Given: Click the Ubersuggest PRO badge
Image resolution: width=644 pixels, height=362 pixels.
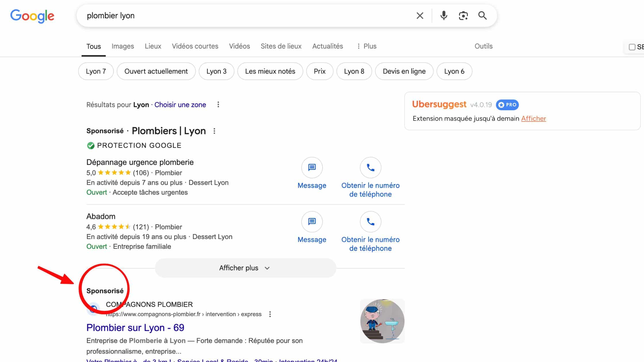Looking at the screenshot, I should coord(507,105).
